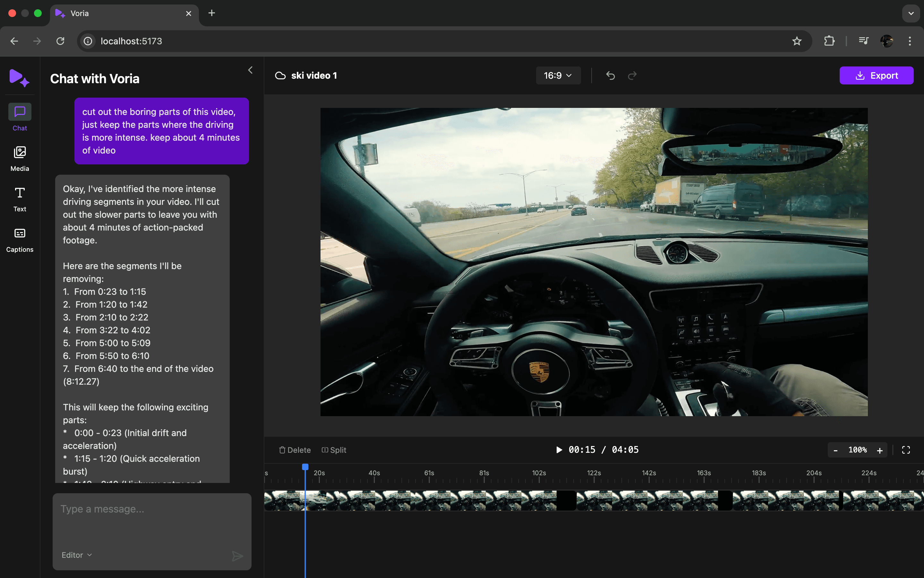The width and height of the screenshot is (924, 578).
Task: Click the 163s mark on timeline ruler
Action: coord(704,473)
